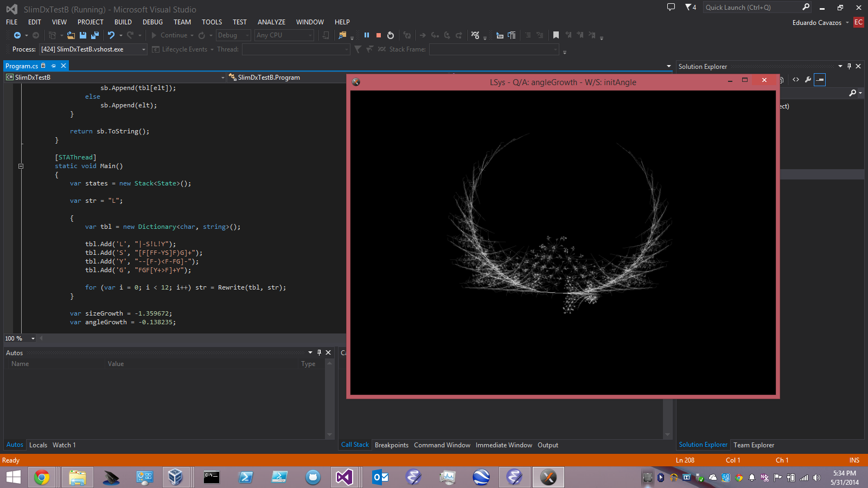Open the Autos window position dropdown arrow
The width and height of the screenshot is (868, 488).
310,352
